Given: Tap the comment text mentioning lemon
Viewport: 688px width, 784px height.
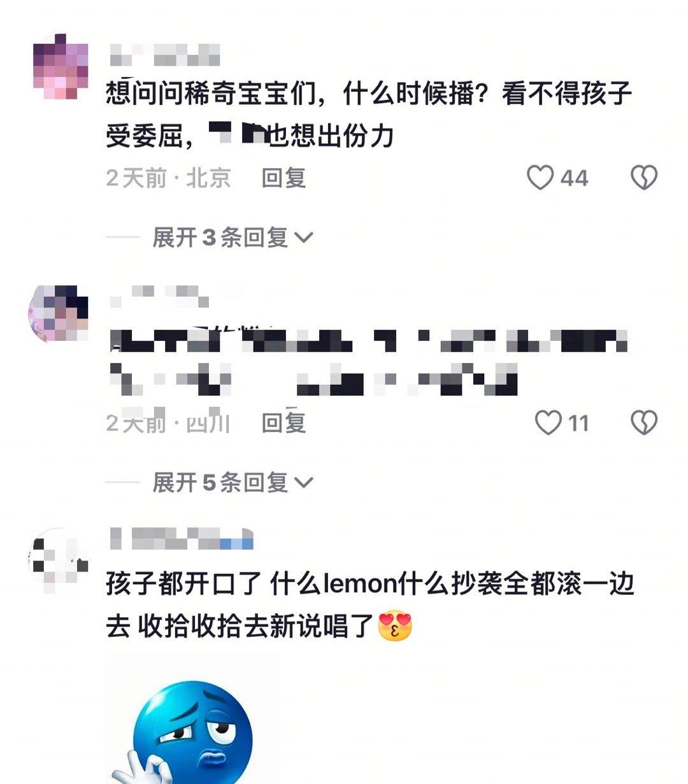Looking at the screenshot, I should coord(370,605).
